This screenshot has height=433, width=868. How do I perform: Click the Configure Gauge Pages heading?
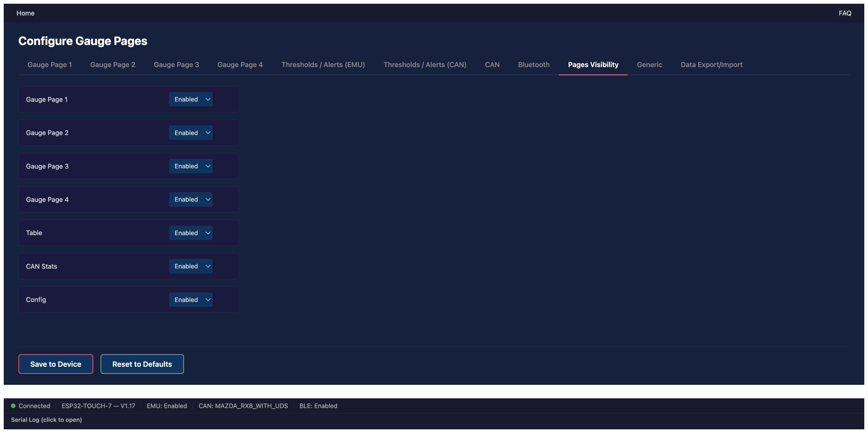83,41
